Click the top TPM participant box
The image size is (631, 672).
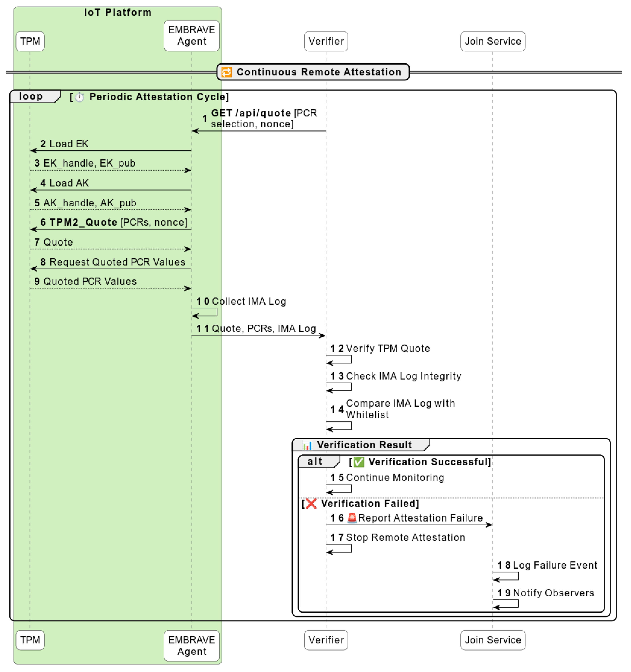(30, 41)
